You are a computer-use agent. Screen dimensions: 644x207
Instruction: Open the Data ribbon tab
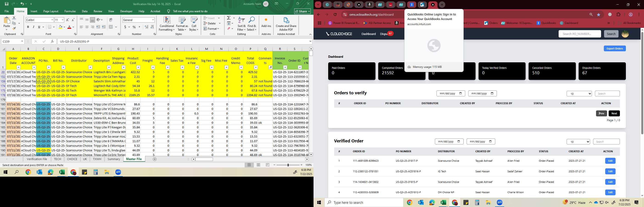pos(84,11)
